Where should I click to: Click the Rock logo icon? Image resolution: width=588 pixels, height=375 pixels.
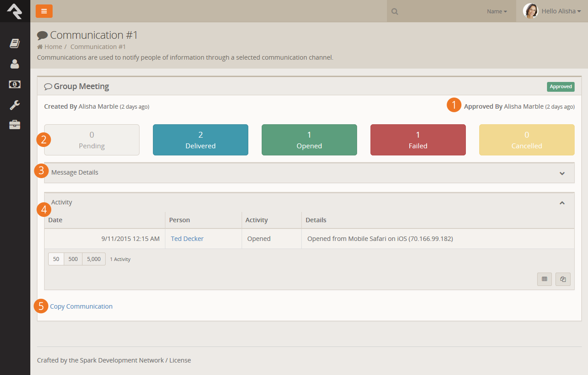[x=15, y=11]
